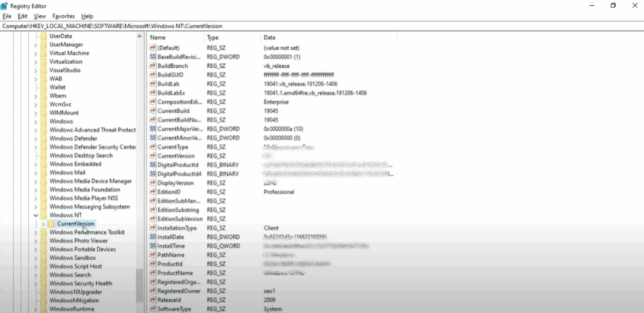Select the Windows10Upgrader key

pos(75,292)
